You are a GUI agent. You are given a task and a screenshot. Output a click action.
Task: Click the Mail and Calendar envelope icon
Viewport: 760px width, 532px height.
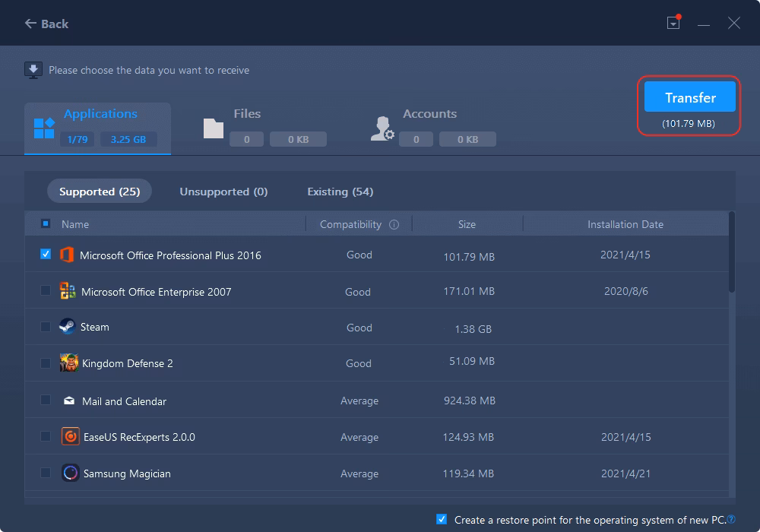(69, 401)
